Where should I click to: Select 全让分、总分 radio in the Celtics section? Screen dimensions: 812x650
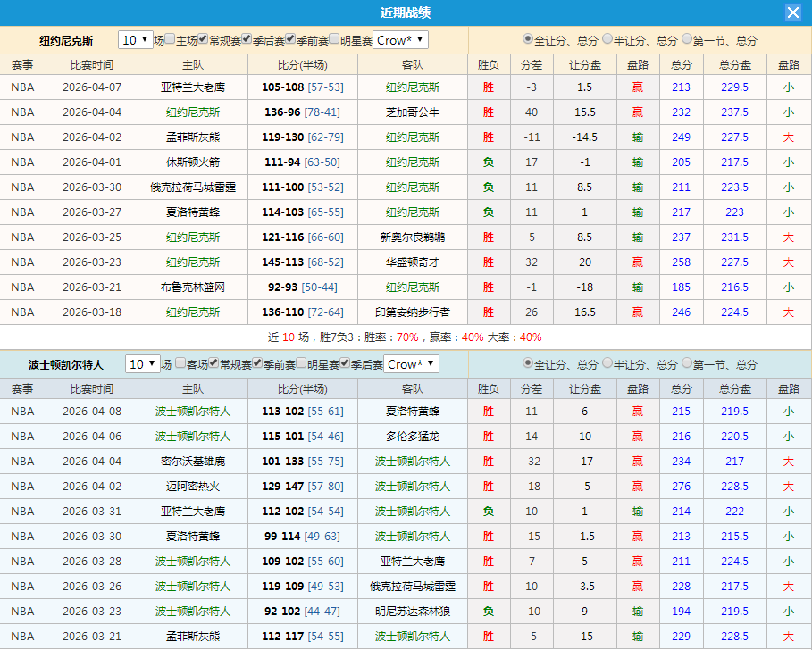pyautogui.click(x=528, y=363)
